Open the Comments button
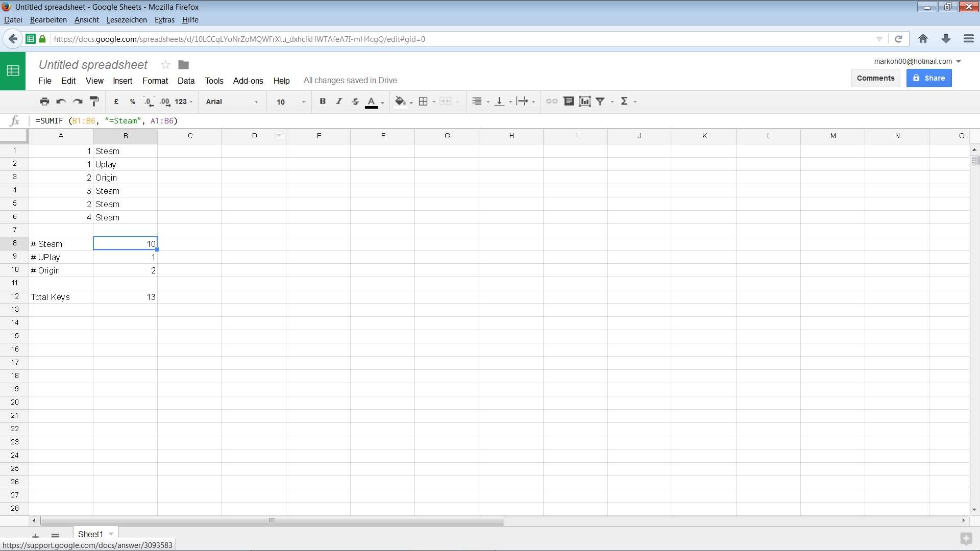980x551 pixels. click(x=875, y=78)
